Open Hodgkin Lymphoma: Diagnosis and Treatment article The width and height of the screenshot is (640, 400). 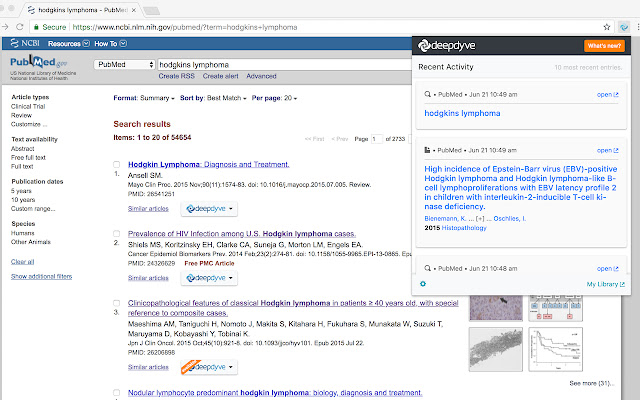click(209, 164)
